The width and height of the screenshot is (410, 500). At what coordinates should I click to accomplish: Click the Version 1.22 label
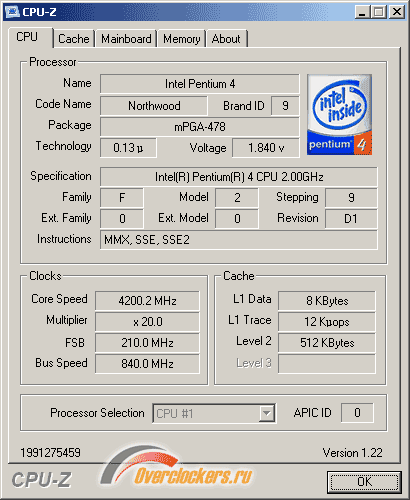click(352, 453)
